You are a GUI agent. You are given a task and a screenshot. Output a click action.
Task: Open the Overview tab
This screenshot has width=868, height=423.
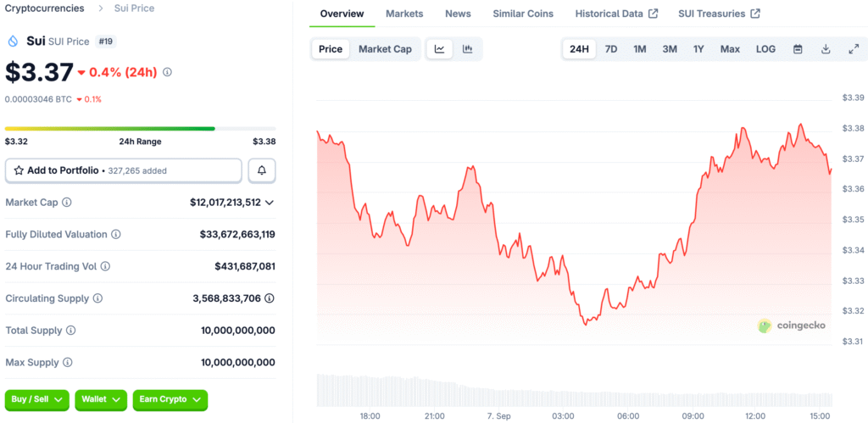coord(342,14)
